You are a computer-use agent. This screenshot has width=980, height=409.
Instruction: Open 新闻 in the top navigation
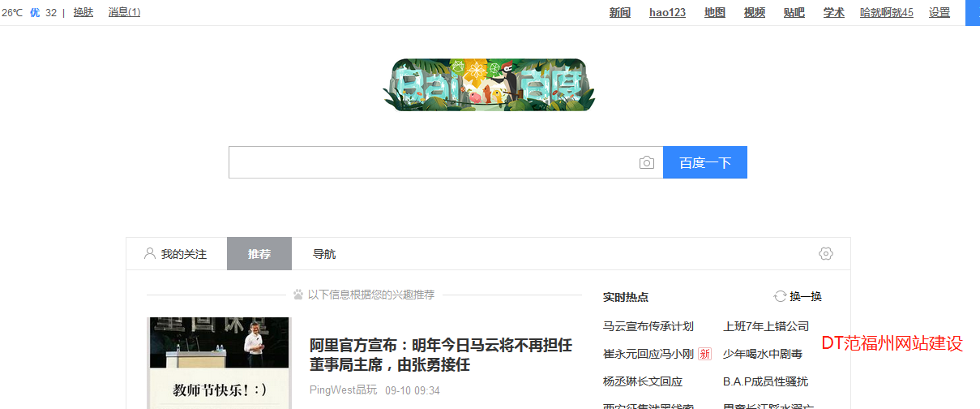pos(620,12)
